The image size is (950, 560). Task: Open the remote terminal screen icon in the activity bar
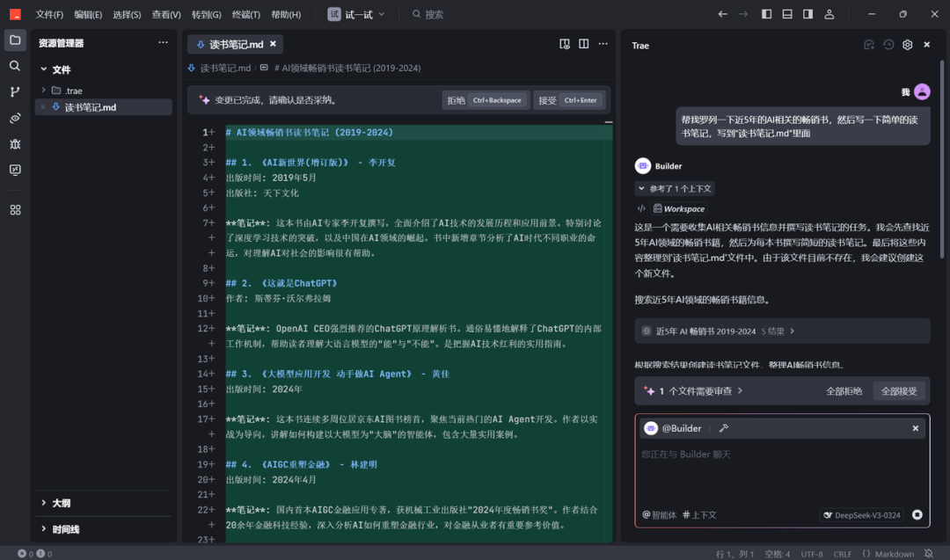[x=15, y=170]
